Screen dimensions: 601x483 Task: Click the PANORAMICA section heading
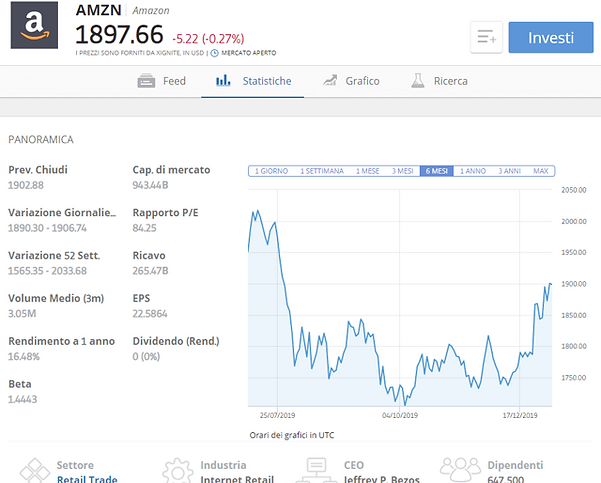pos(41,140)
